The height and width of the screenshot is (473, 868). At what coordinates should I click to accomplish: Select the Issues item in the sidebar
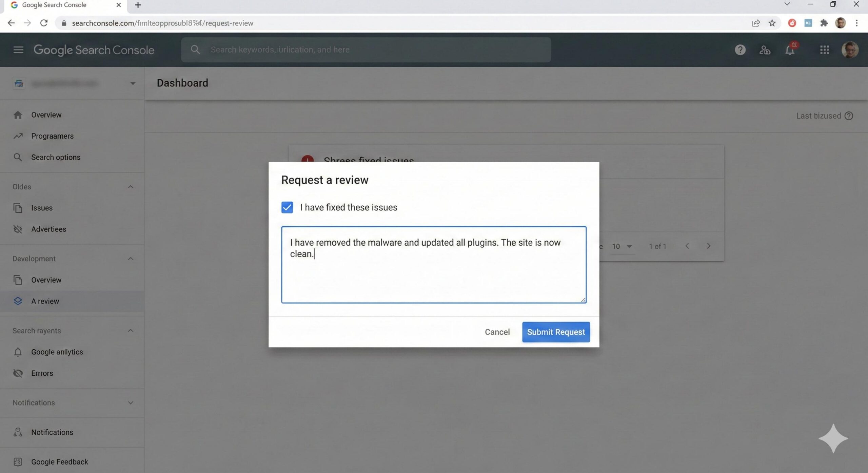(x=41, y=208)
